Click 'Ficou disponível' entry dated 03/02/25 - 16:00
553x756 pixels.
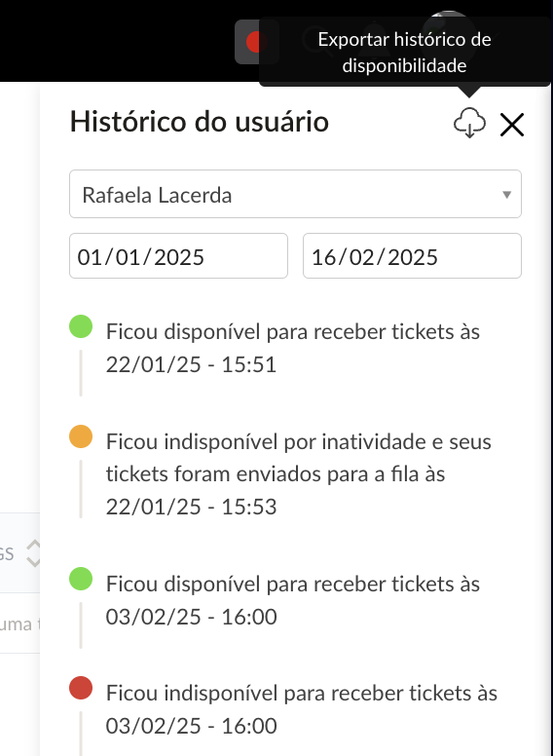(293, 600)
